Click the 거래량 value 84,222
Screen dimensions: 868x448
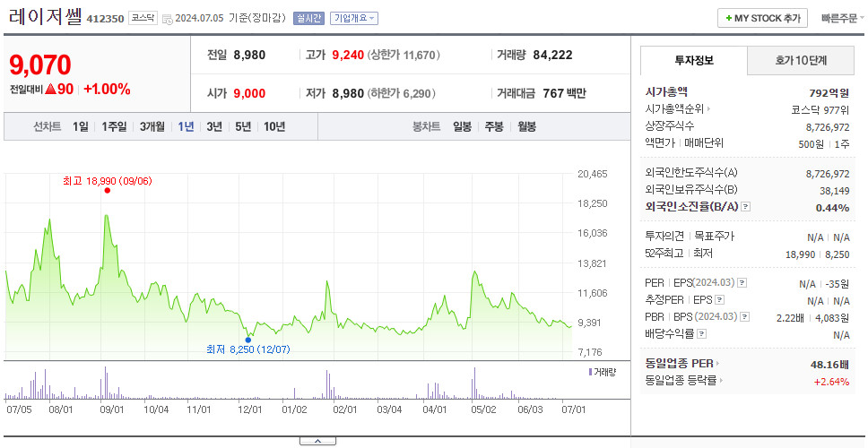point(553,55)
